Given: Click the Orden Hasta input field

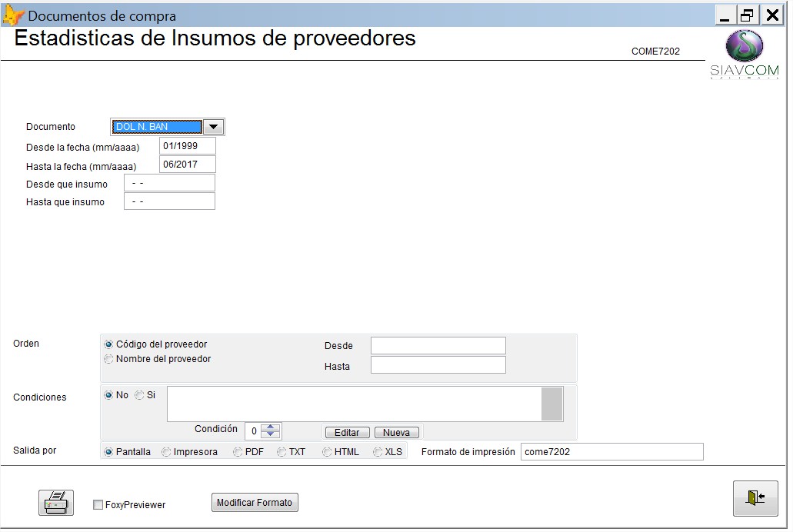Looking at the screenshot, I should pyautogui.click(x=438, y=365).
